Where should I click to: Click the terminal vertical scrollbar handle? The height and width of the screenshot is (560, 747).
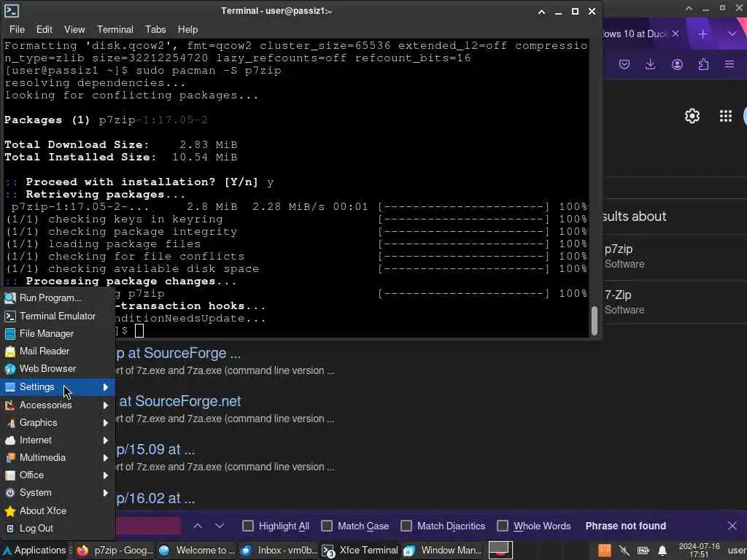[594, 321]
